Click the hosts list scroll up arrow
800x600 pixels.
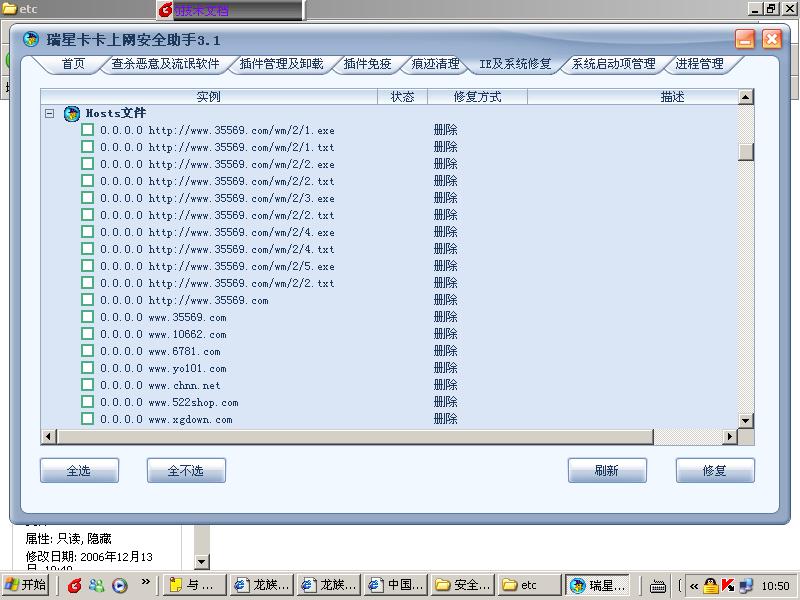(746, 97)
